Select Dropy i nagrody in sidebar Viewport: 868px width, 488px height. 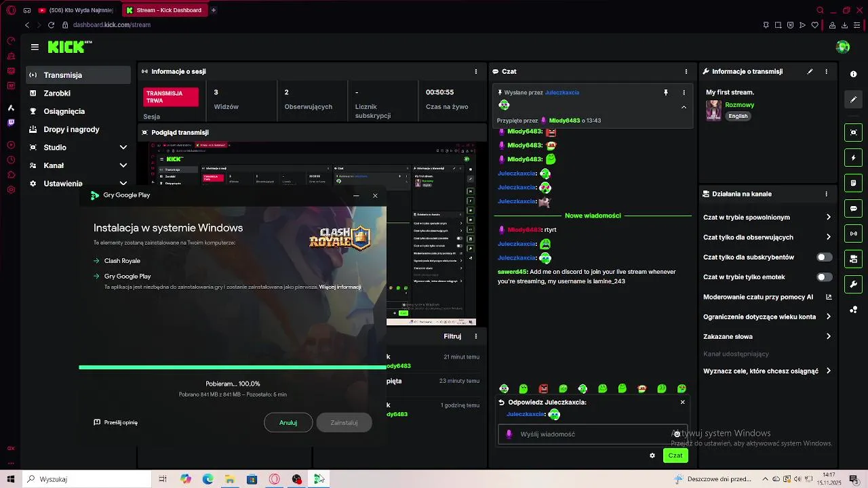79,129
